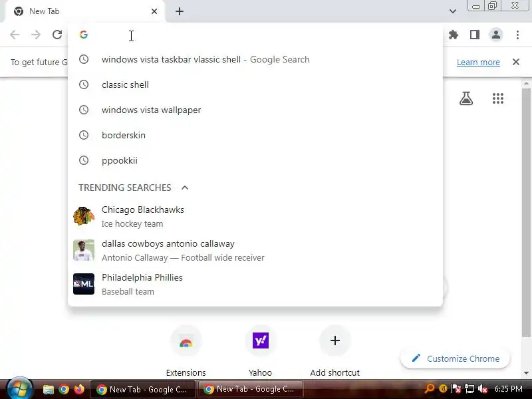Viewport: 532px width, 399px height.
Task: Click the muted volume tray icon
Action: [483, 389]
